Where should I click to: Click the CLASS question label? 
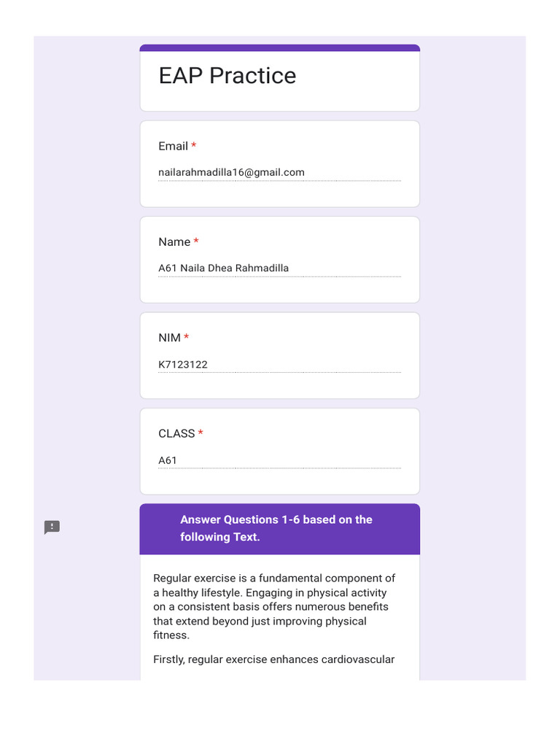tap(176, 433)
